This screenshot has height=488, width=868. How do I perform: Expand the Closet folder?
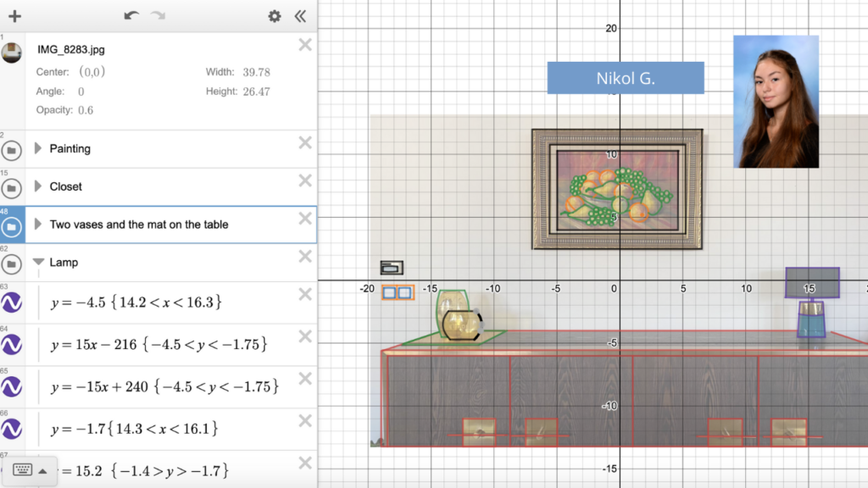[x=37, y=186]
